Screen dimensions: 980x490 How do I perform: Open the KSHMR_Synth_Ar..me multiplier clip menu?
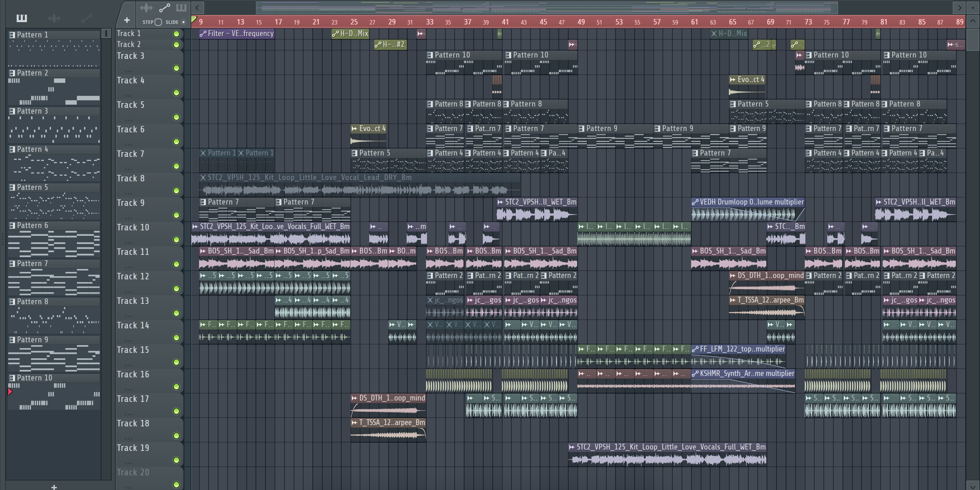695,374
